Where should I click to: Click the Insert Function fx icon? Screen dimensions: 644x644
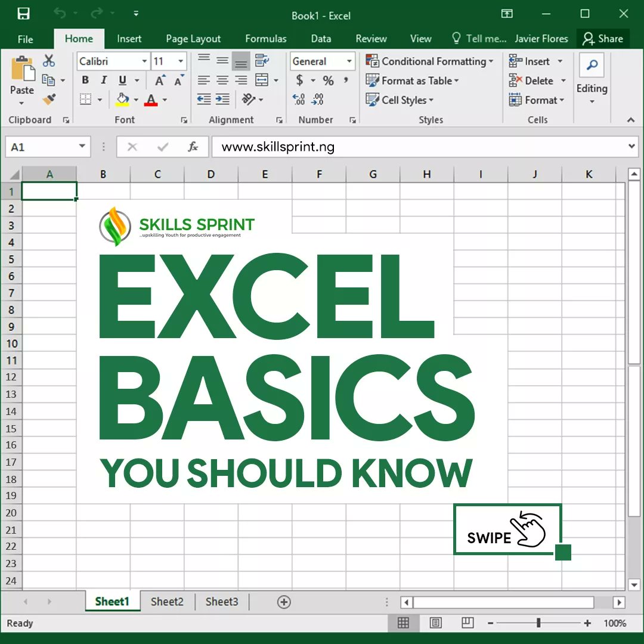193,147
